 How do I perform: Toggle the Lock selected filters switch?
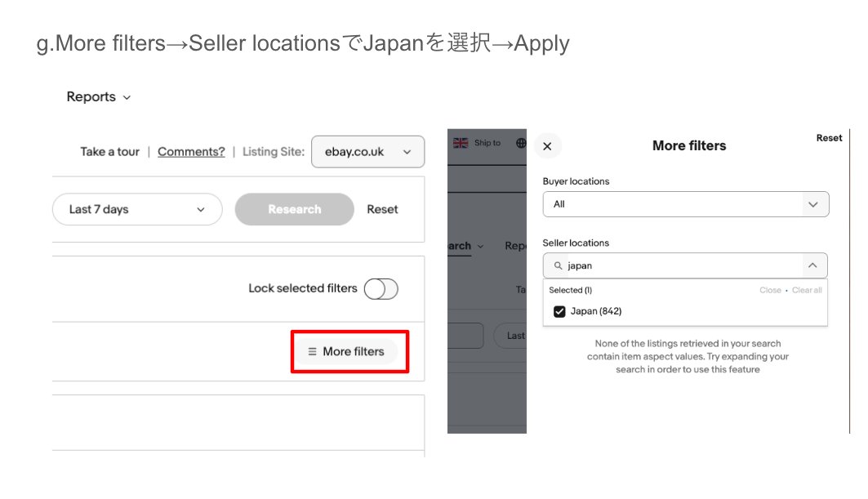(381, 289)
